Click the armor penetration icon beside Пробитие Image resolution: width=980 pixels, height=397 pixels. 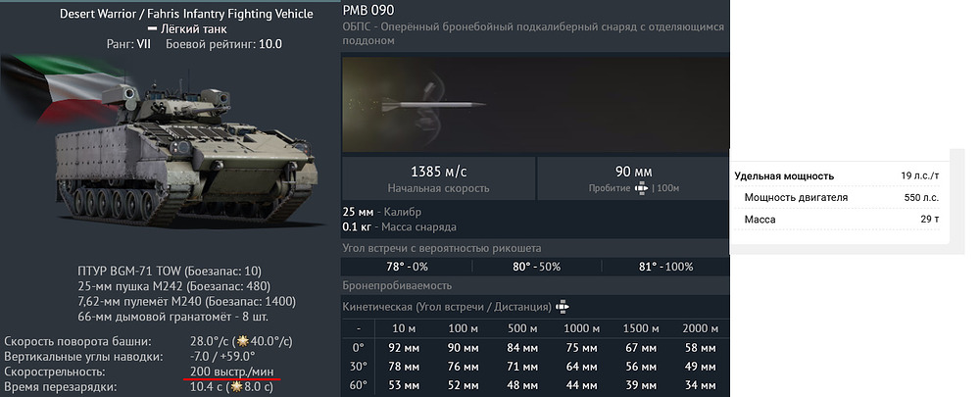click(x=643, y=187)
